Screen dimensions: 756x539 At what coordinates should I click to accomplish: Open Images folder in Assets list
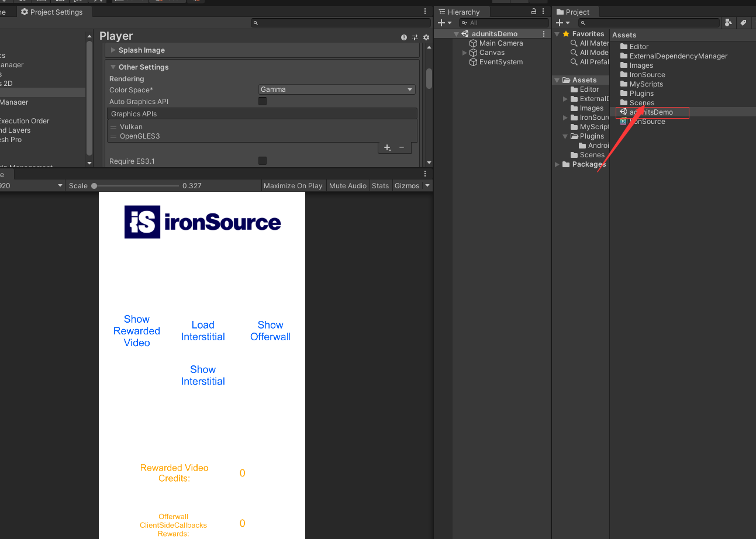point(636,65)
